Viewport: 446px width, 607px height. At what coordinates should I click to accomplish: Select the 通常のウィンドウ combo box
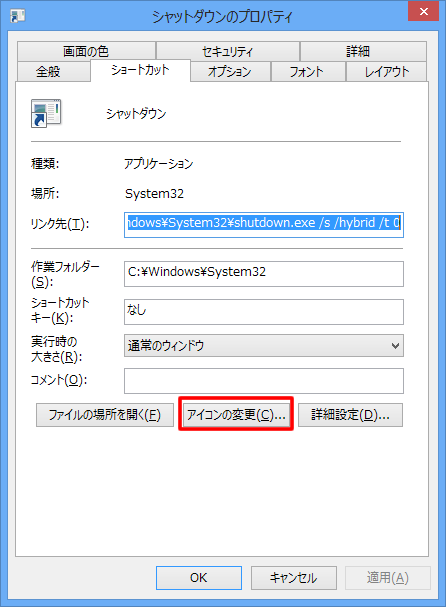(x=264, y=345)
